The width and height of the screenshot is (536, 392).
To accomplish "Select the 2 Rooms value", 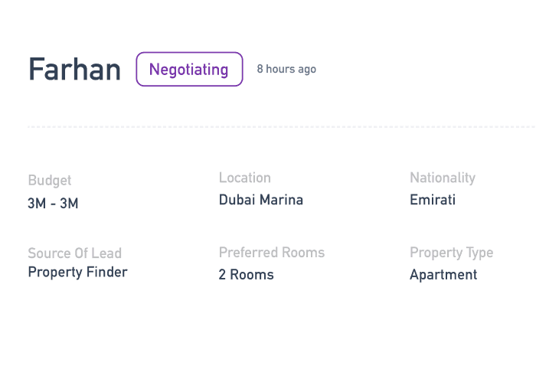I will pos(246,275).
